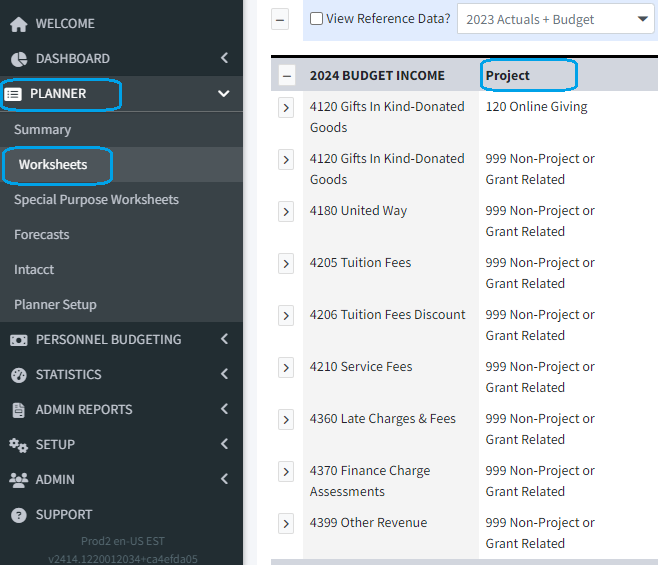Open the 2023 Actuals + Budget dropdown
Screen dimensions: 658x565
[555, 19]
